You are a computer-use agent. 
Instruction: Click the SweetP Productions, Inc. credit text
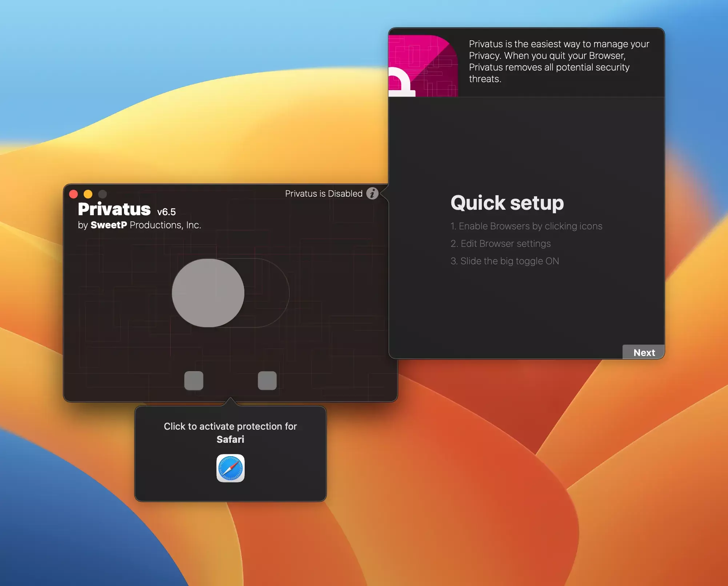pyautogui.click(x=139, y=225)
